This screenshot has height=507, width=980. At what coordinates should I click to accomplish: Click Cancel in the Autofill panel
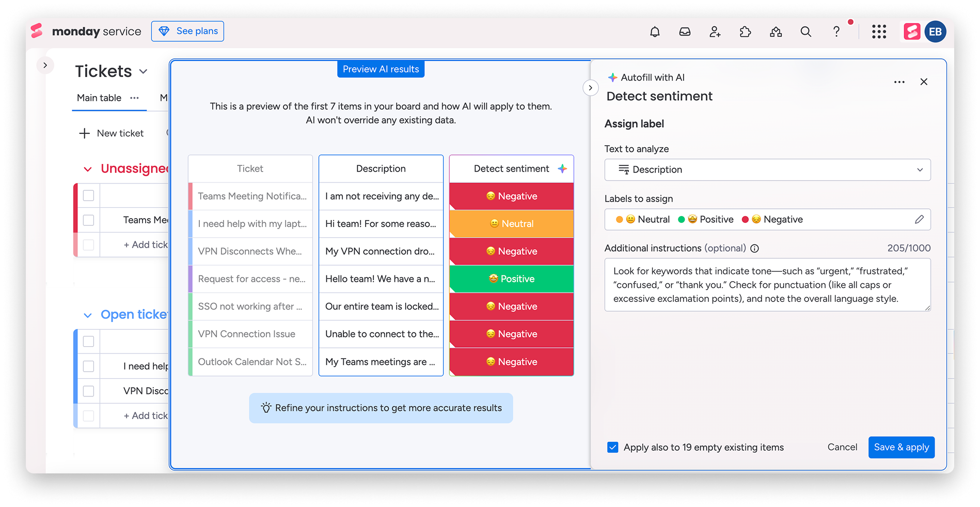coord(842,448)
